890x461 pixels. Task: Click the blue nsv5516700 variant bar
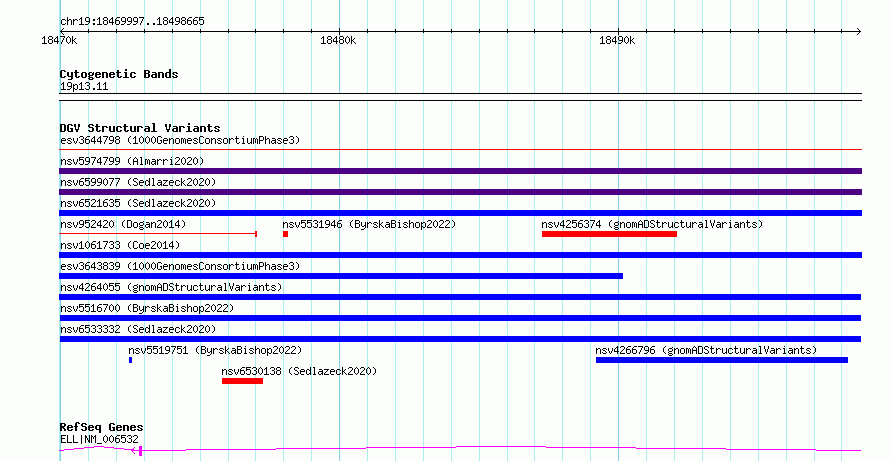point(460,318)
